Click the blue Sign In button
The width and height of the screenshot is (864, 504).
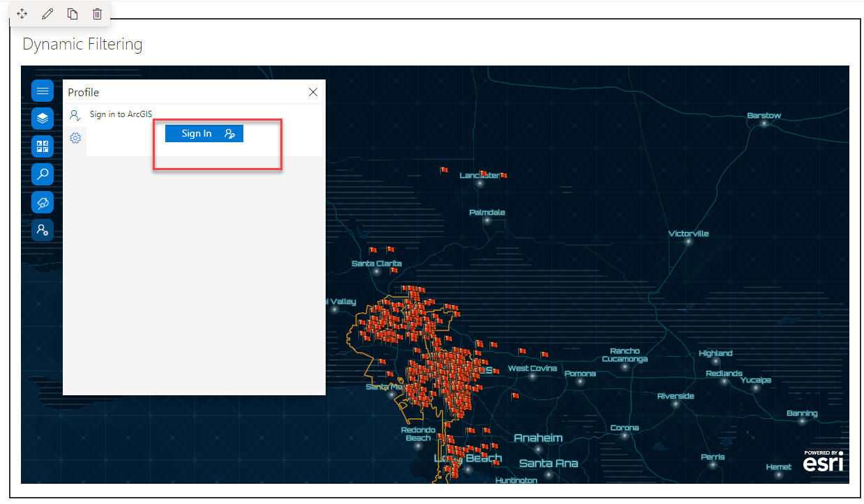204,134
